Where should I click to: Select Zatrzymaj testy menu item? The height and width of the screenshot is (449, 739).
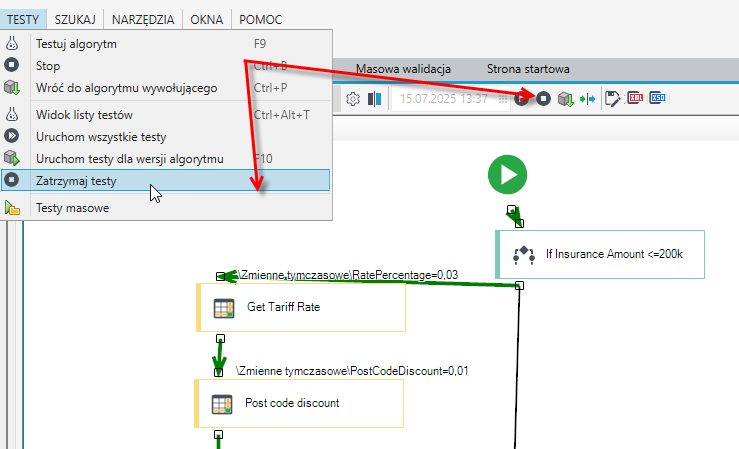tap(165, 180)
